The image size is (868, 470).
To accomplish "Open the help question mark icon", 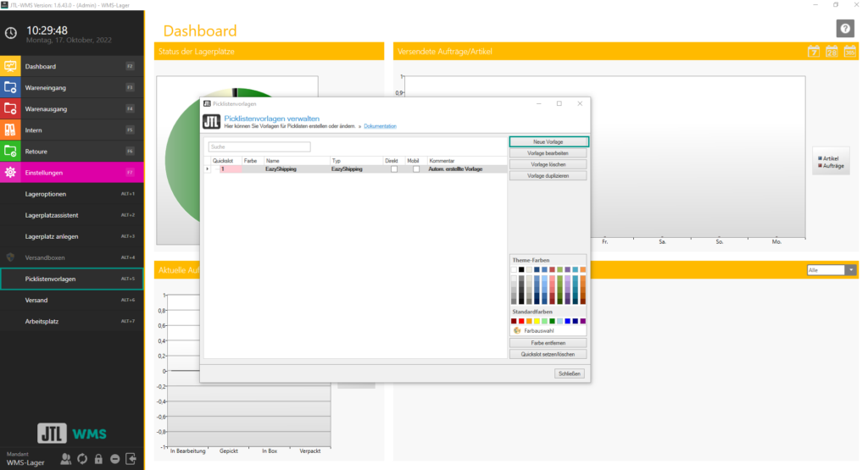I will click(x=844, y=29).
